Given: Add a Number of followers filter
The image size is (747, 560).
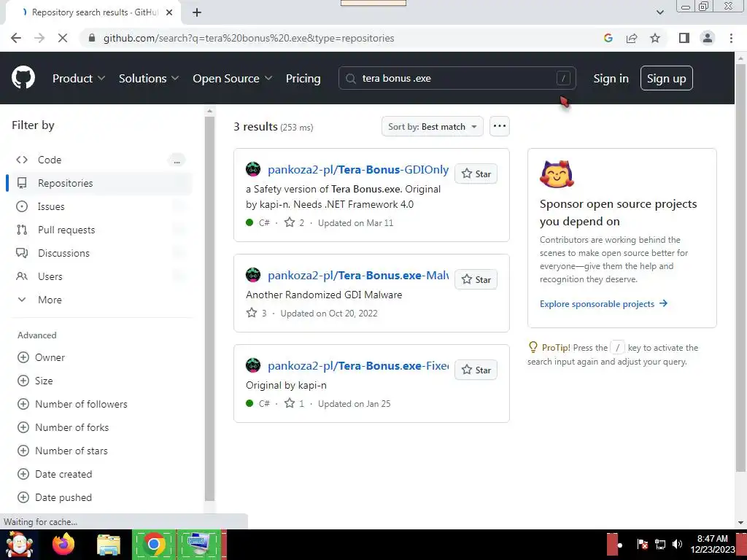Looking at the screenshot, I should coord(72,404).
